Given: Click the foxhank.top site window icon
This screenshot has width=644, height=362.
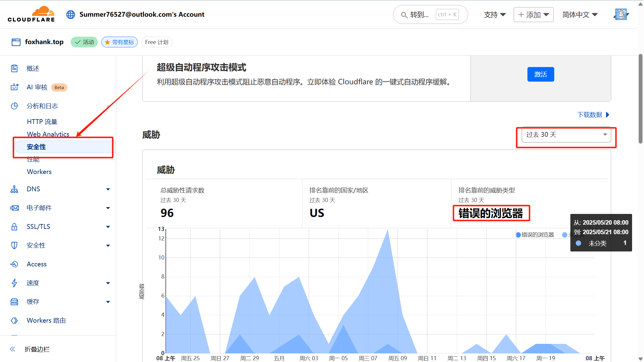Looking at the screenshot, I should click(16, 42).
